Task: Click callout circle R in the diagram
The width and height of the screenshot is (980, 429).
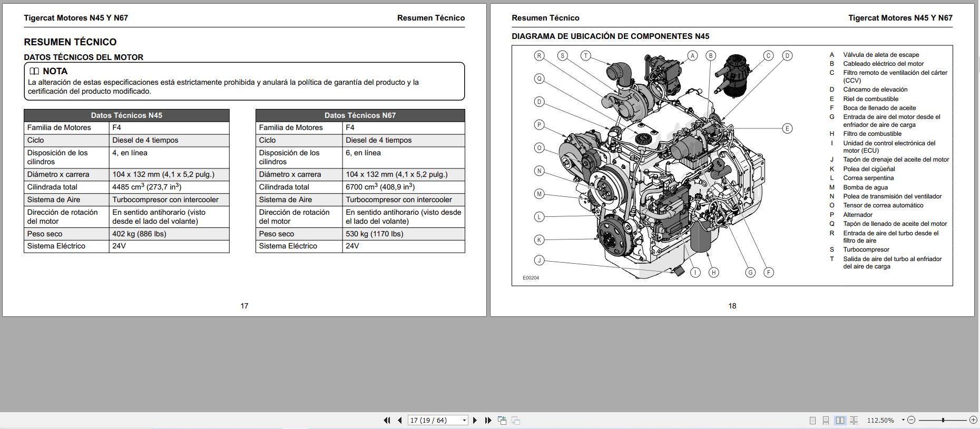Action: pyautogui.click(x=539, y=55)
